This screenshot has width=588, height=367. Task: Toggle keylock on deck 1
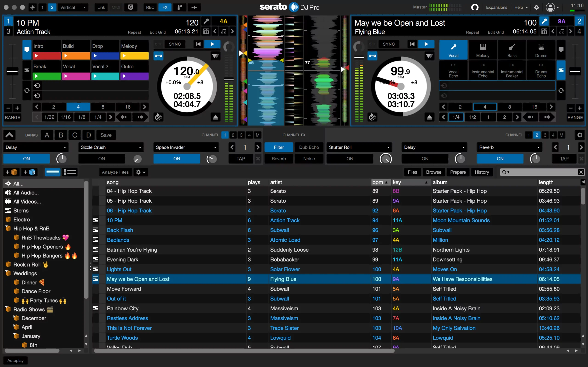point(224,31)
